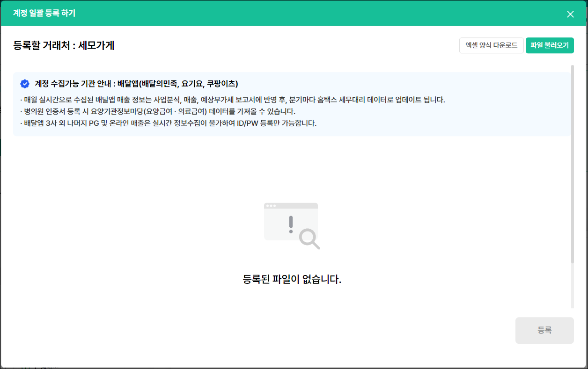588x369 pixels.
Task: Click the 엑셀 양식 다운로드 button
Action: [491, 45]
